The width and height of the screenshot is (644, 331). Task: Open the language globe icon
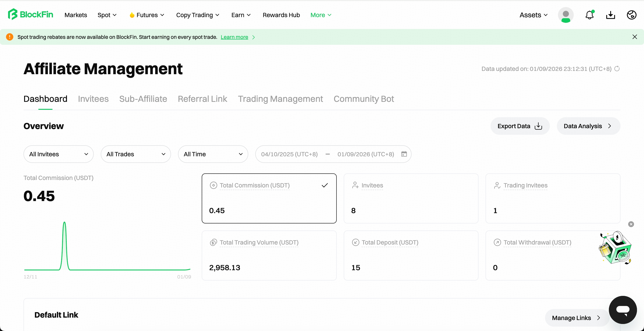coord(631,15)
